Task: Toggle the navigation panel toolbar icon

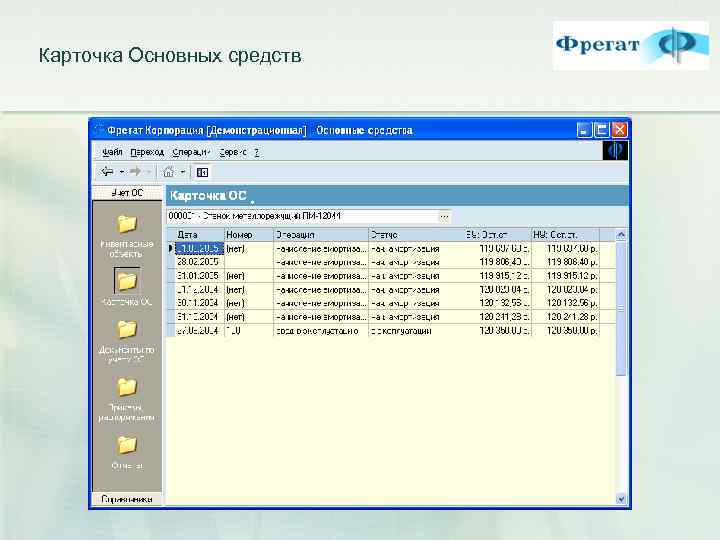Action: pos(202,172)
